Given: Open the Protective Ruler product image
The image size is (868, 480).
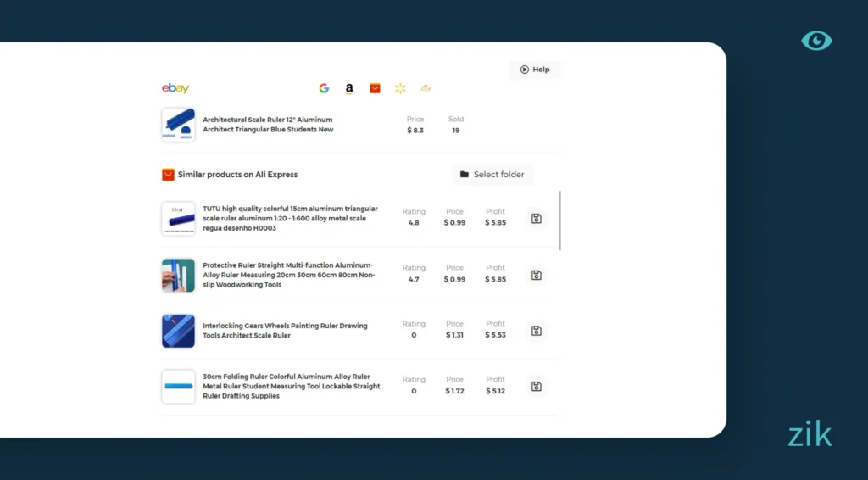Looking at the screenshot, I should click(x=178, y=275).
